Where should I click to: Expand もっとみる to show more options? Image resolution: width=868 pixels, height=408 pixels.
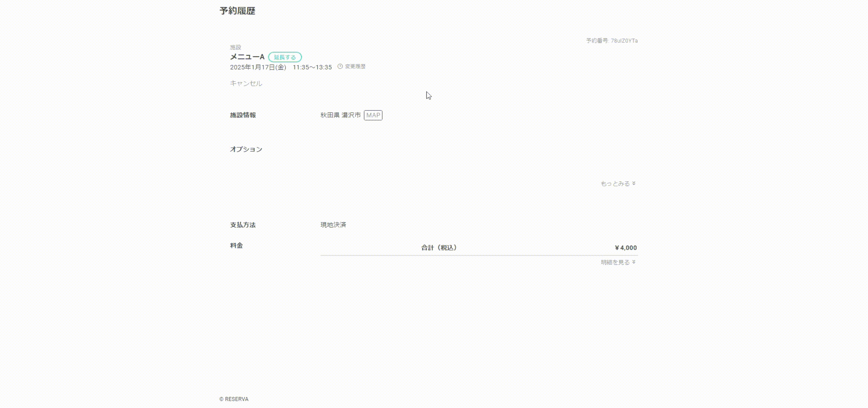coord(618,184)
